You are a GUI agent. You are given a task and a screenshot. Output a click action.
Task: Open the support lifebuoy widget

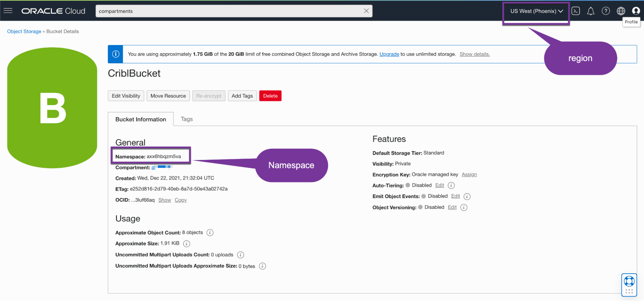pyautogui.click(x=629, y=282)
